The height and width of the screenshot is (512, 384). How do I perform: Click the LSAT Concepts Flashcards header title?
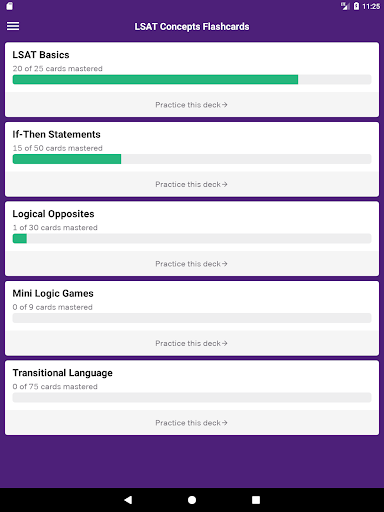pos(192,27)
